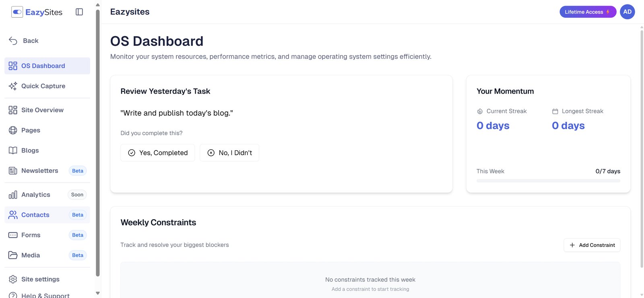Click the This Week progress bar
644x298 pixels.
548,181
